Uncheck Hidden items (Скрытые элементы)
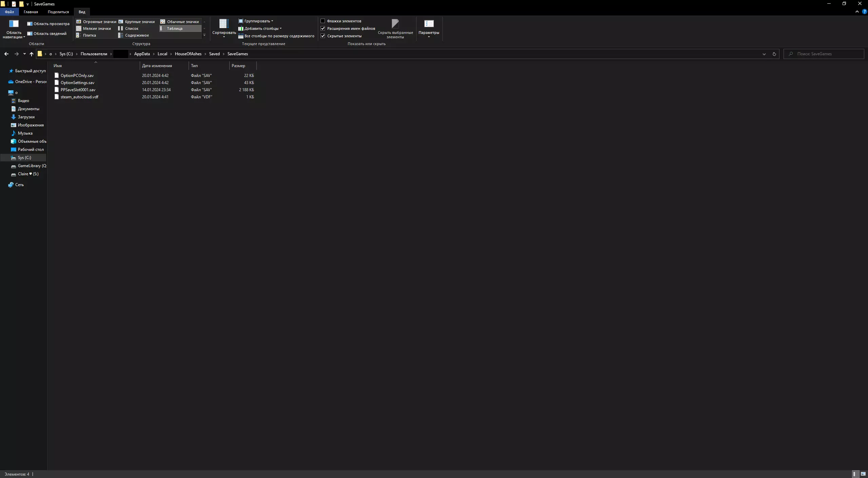The width and height of the screenshot is (868, 478). pos(323,36)
